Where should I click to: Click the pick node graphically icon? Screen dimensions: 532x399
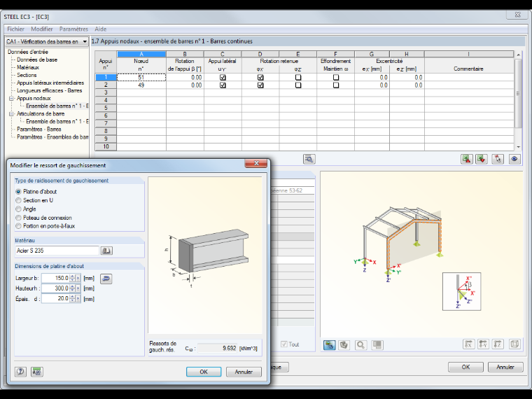point(498,159)
